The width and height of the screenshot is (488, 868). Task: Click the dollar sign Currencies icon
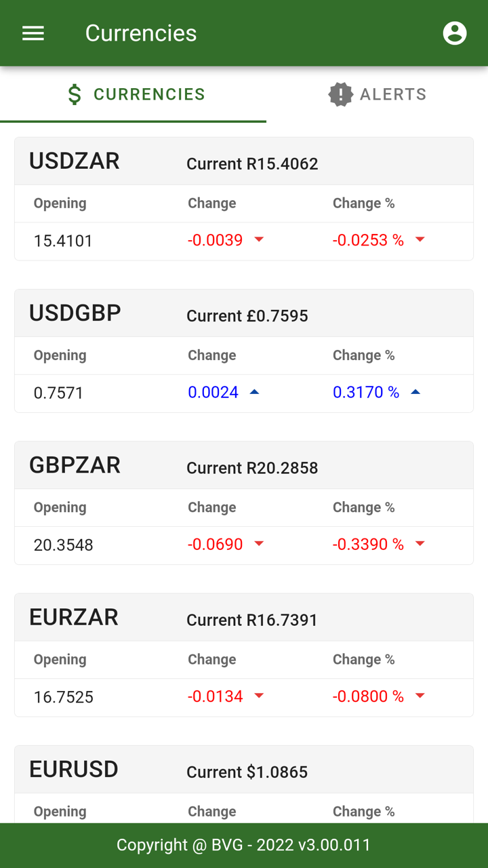75,94
